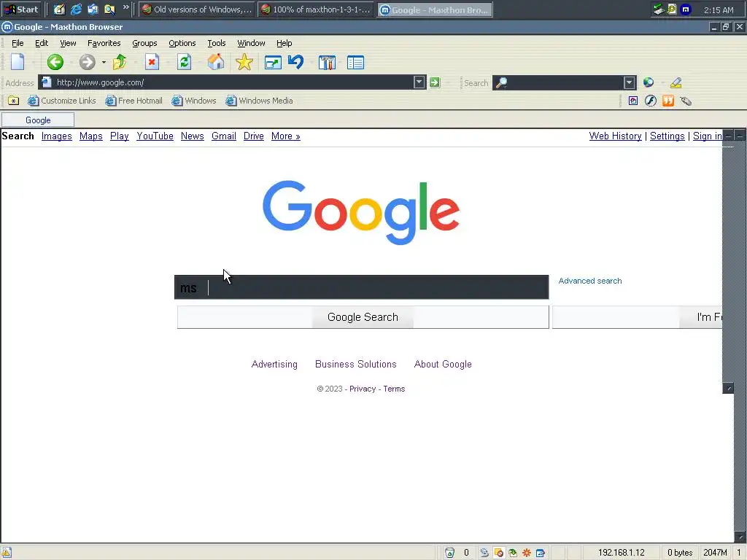Image resolution: width=747 pixels, height=560 pixels.
Task: Click the Privacy footer link
Action: click(x=363, y=389)
